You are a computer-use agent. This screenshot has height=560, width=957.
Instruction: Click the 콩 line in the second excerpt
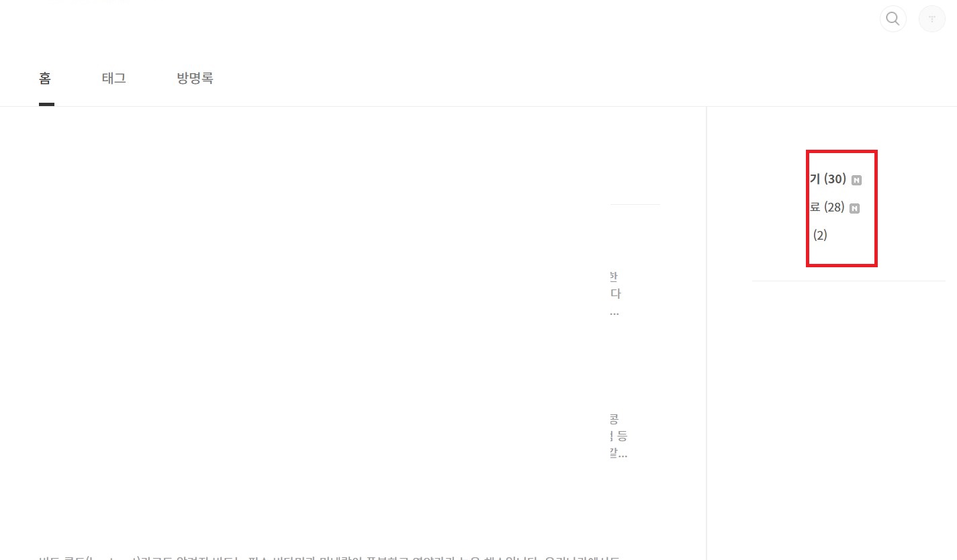(614, 419)
